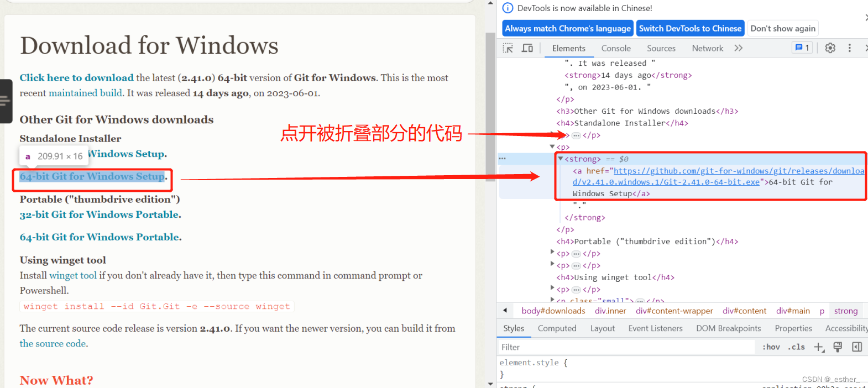
Task: Show more DevTools tabs with double chevron
Action: [738, 48]
